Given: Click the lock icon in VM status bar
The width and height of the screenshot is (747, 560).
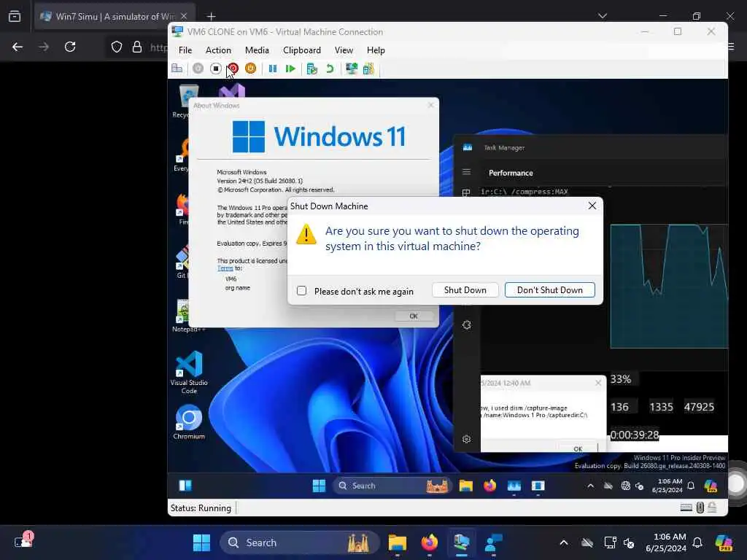Looking at the screenshot, I should pyautogui.click(x=712, y=507).
